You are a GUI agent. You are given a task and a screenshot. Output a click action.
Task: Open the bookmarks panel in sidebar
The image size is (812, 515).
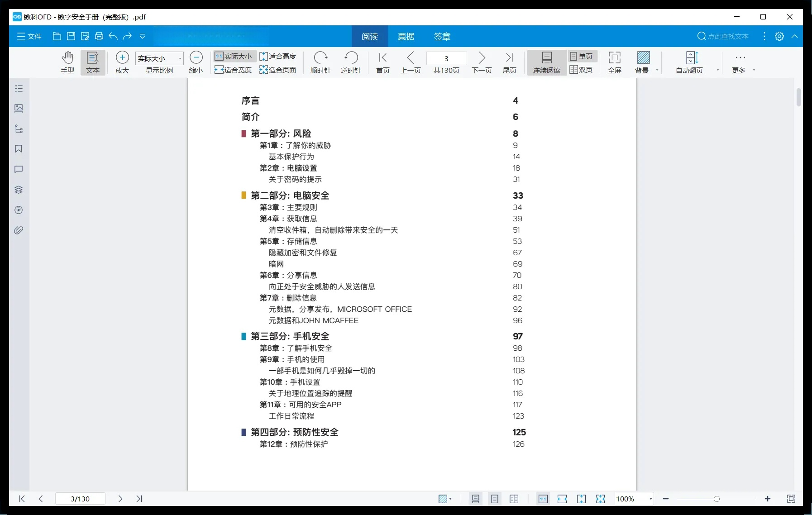pyautogui.click(x=19, y=149)
